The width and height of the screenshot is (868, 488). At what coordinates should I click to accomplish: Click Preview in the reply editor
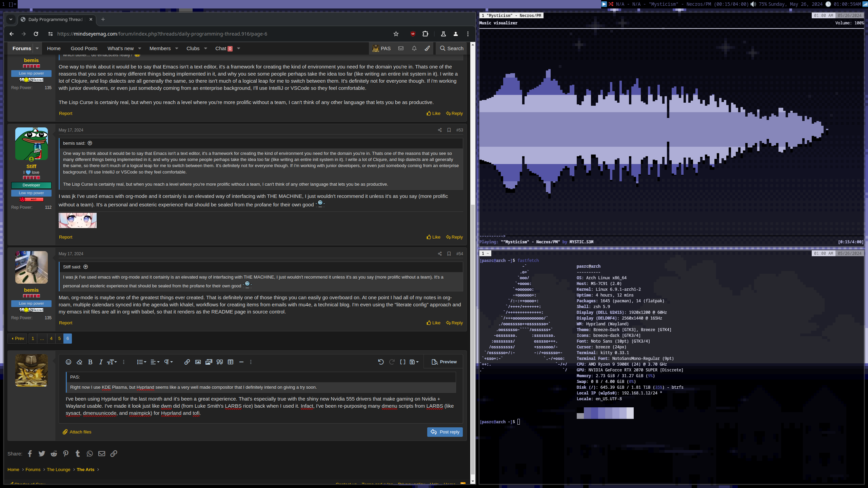444,362
